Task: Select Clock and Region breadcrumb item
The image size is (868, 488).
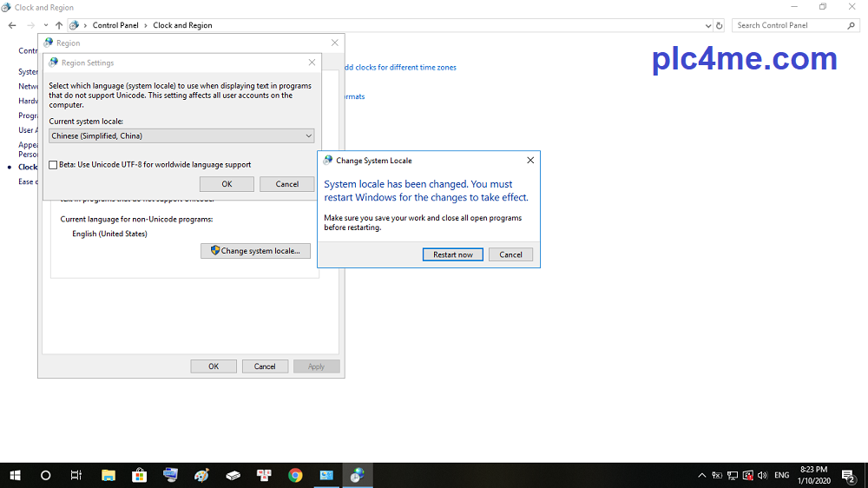Action: [x=182, y=25]
